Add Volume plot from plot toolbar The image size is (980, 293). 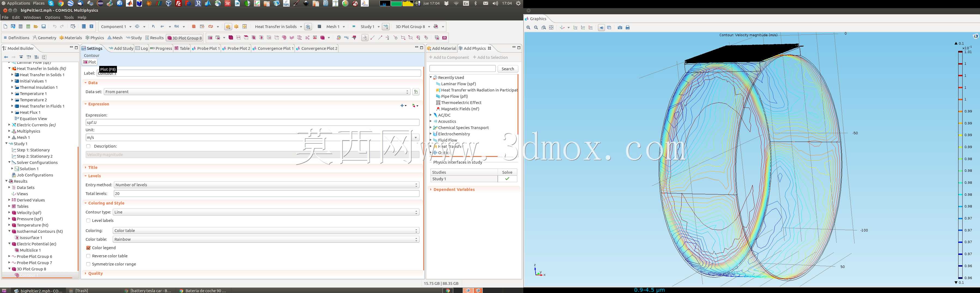(x=231, y=38)
